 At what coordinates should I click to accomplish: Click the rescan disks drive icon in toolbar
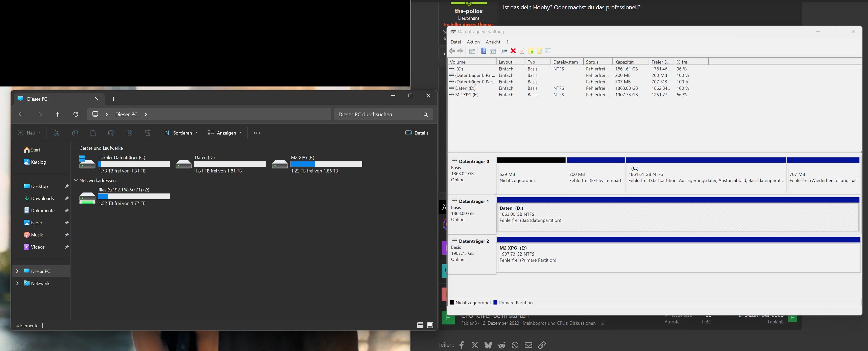click(x=504, y=51)
